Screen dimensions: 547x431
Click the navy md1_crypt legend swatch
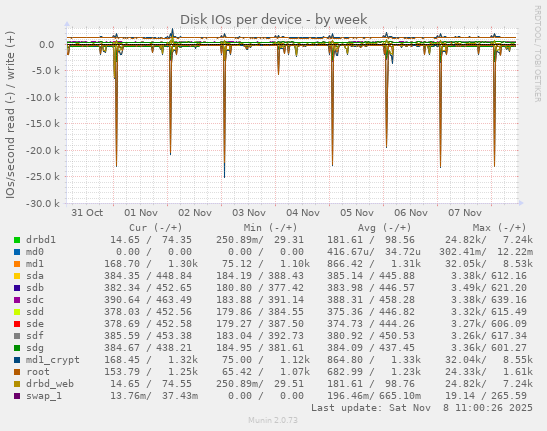click(17, 360)
